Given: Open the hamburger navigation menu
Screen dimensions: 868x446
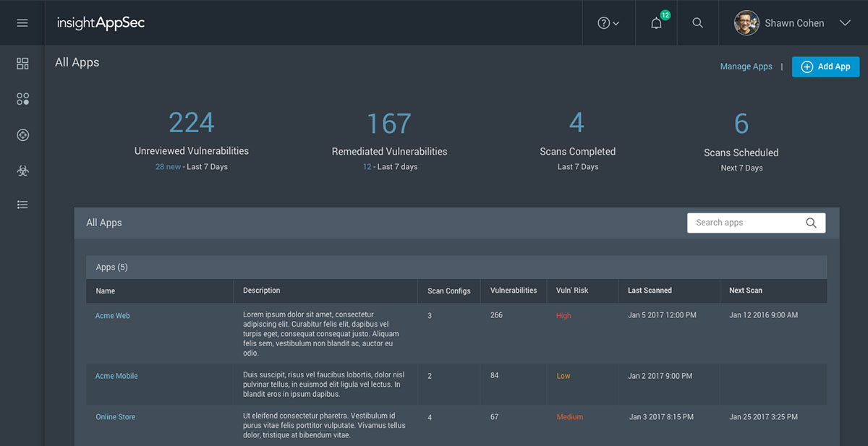Looking at the screenshot, I should (22, 23).
